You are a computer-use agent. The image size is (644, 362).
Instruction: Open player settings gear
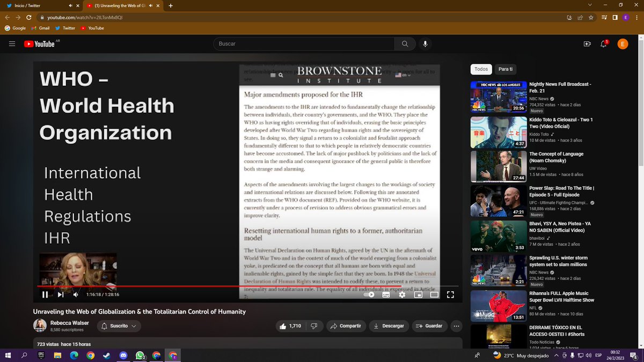402,294
